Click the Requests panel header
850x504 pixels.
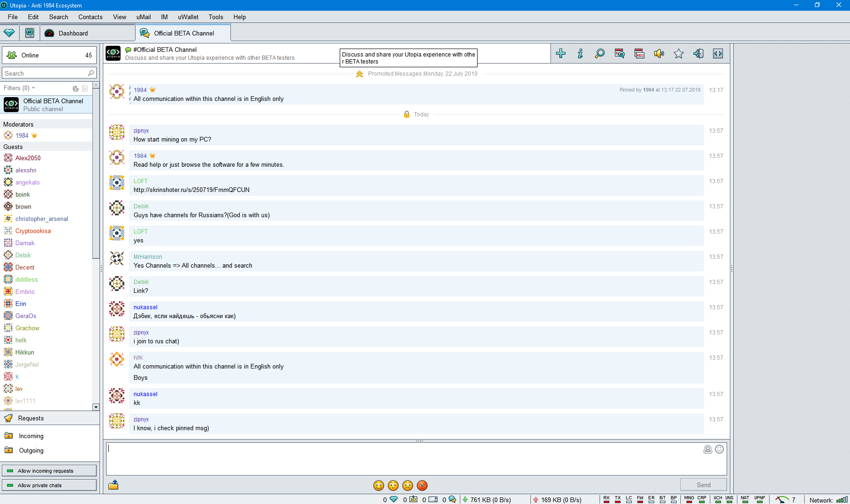pos(31,419)
